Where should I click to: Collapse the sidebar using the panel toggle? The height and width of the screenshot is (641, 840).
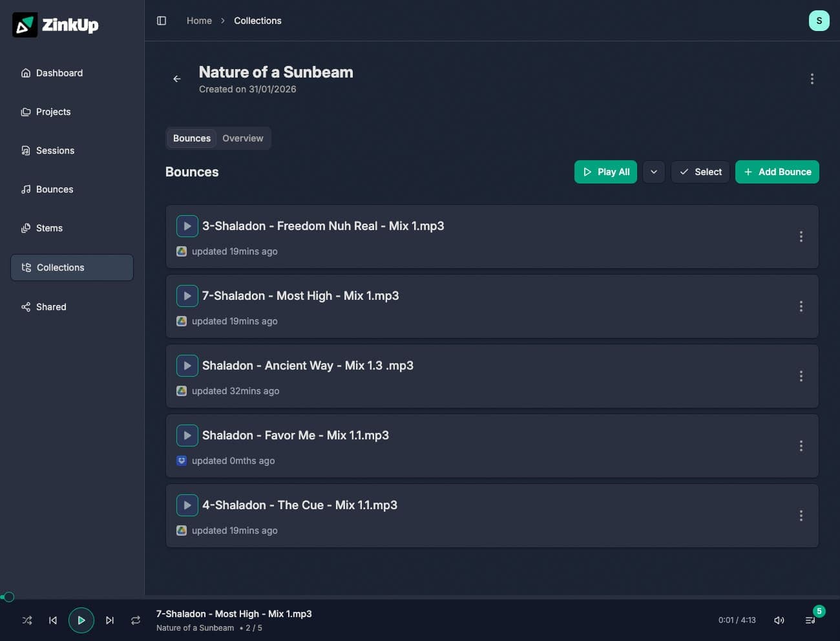point(161,20)
